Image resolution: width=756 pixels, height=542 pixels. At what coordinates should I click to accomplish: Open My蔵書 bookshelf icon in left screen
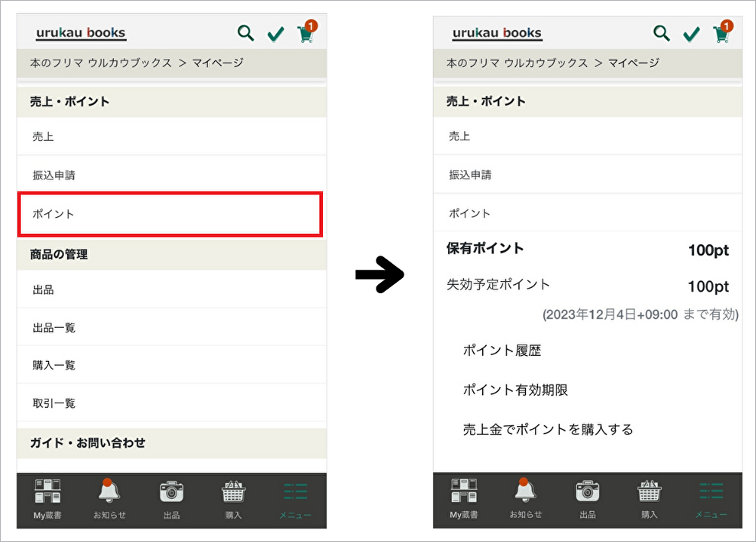[x=48, y=498]
